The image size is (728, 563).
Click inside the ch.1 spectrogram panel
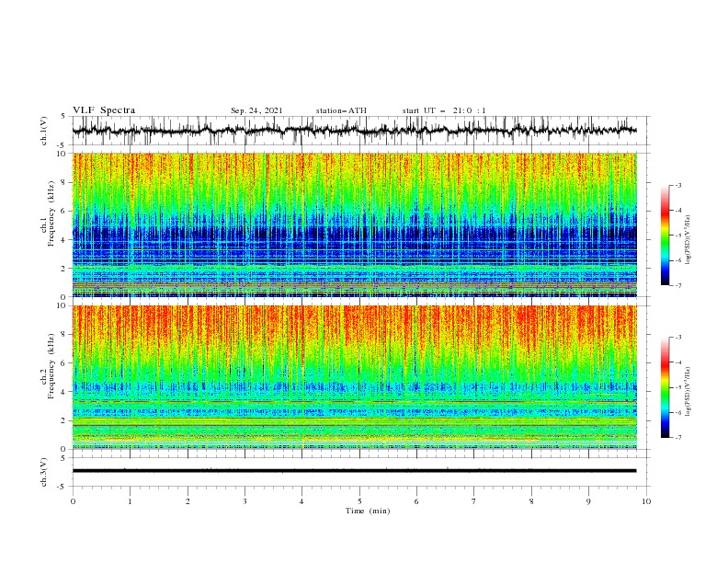[354, 224]
